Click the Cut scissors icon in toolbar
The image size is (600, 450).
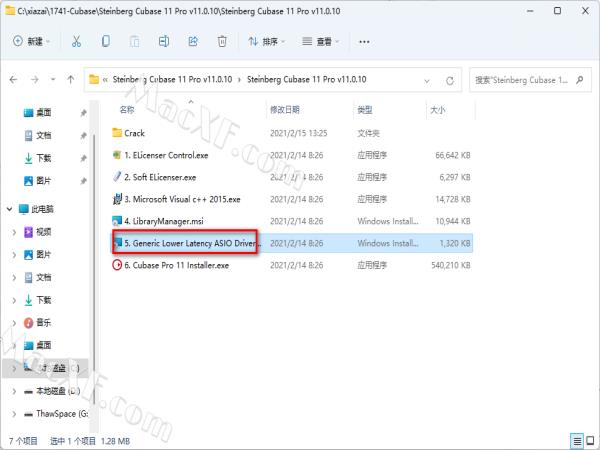[x=76, y=41]
